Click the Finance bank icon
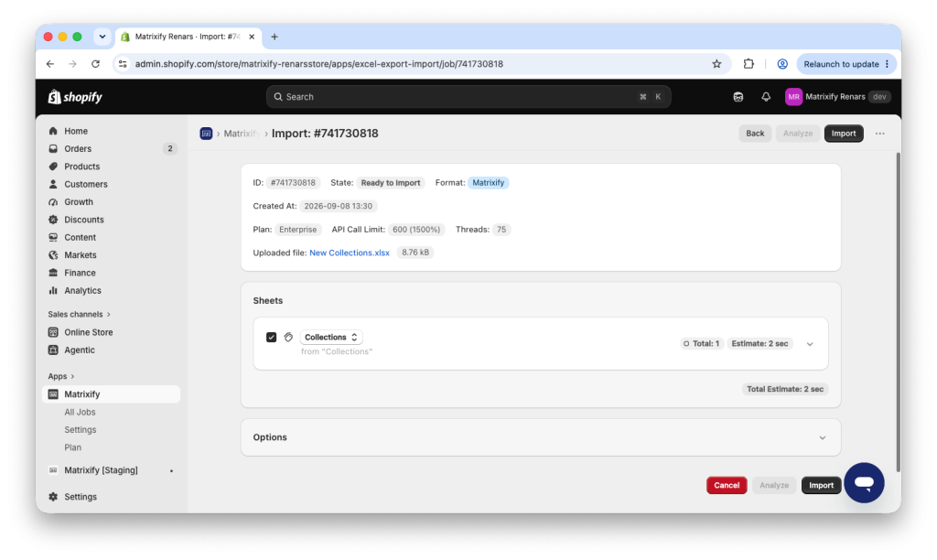This screenshot has height=560, width=937. pos(53,273)
